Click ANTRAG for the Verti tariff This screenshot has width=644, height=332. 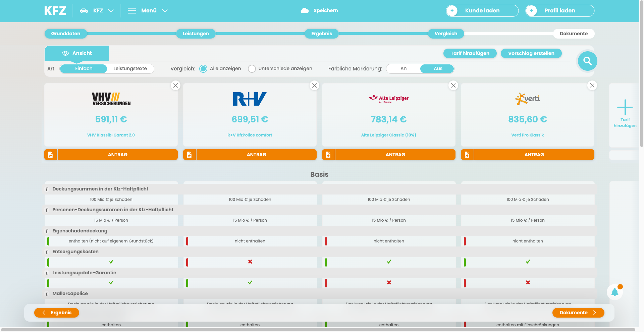click(534, 155)
